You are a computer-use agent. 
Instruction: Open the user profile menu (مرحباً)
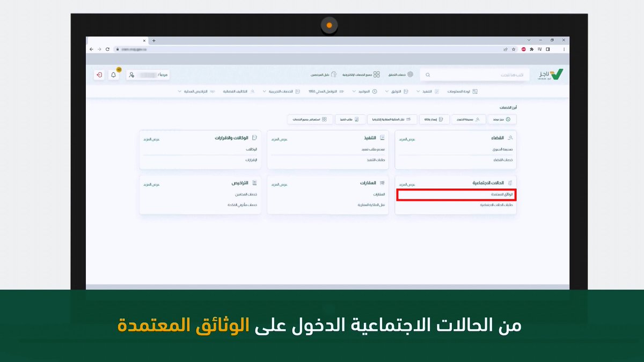pyautogui.click(x=148, y=75)
